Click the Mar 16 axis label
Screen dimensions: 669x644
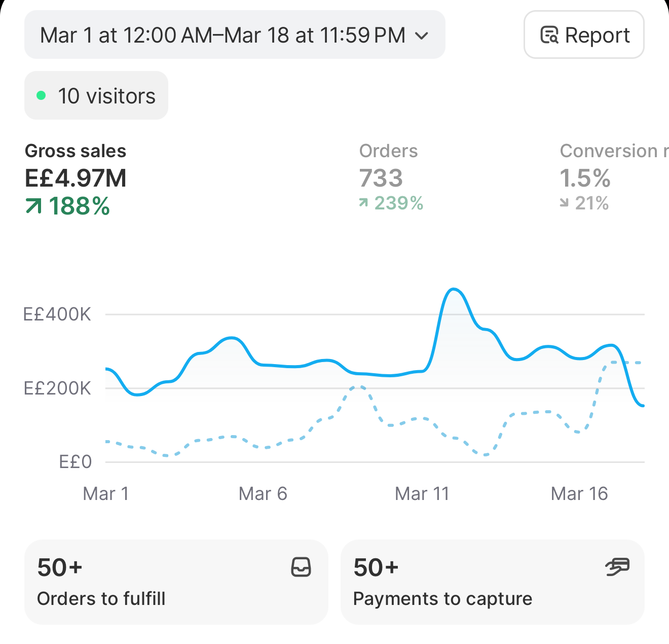(x=579, y=493)
